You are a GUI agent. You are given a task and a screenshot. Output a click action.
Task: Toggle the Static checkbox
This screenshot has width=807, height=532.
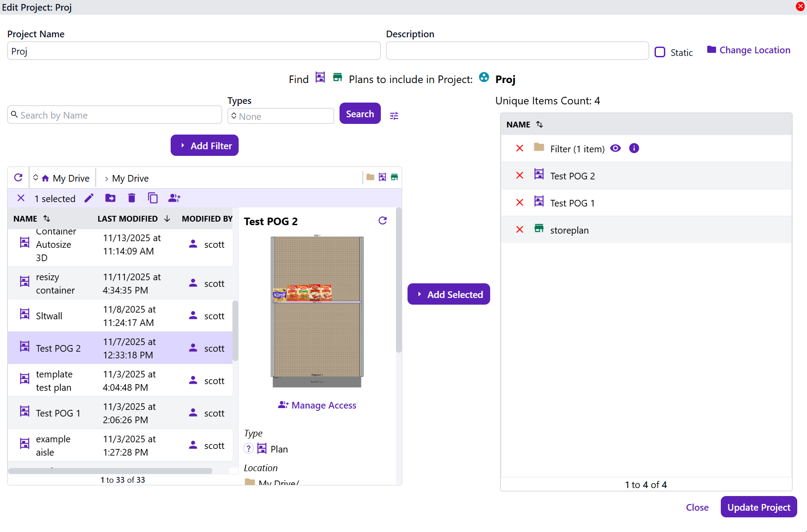[660, 52]
